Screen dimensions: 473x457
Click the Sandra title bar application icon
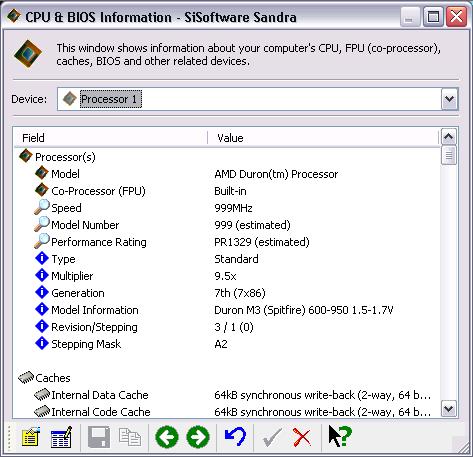[x=14, y=16]
